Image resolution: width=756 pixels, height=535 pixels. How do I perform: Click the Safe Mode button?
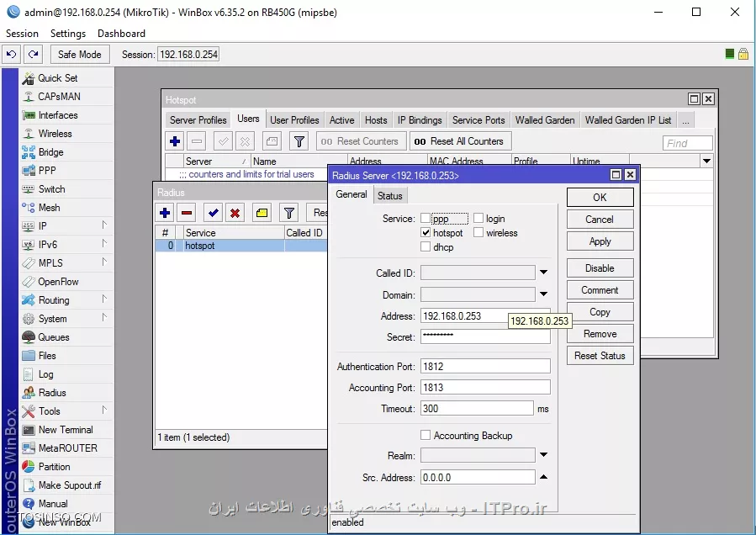(80, 55)
